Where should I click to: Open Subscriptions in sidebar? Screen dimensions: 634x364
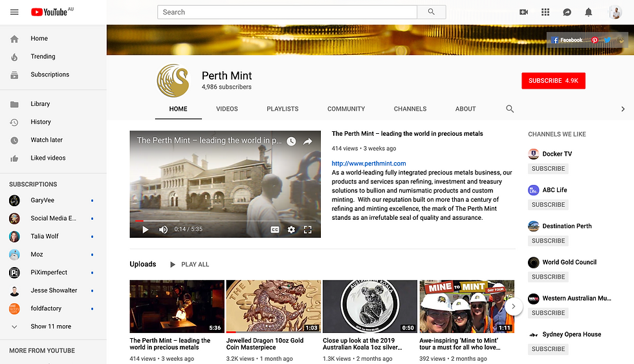53,75
